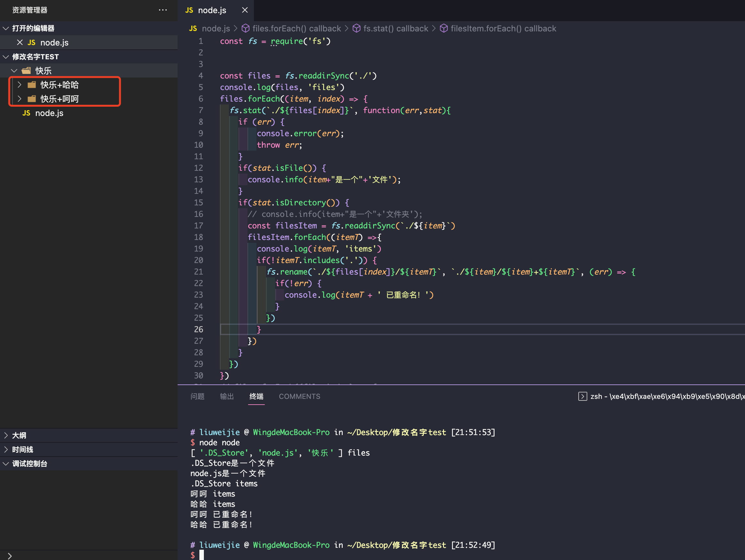Close node.js in the open editors list

[20, 42]
